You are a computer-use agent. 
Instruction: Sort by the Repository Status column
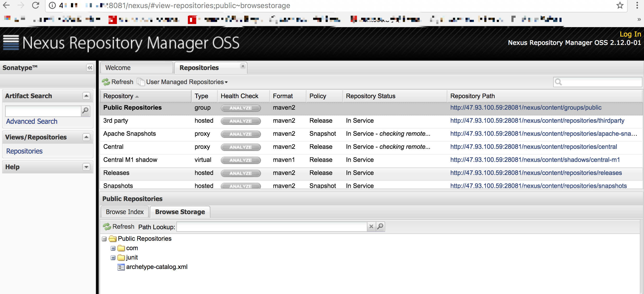pyautogui.click(x=395, y=96)
